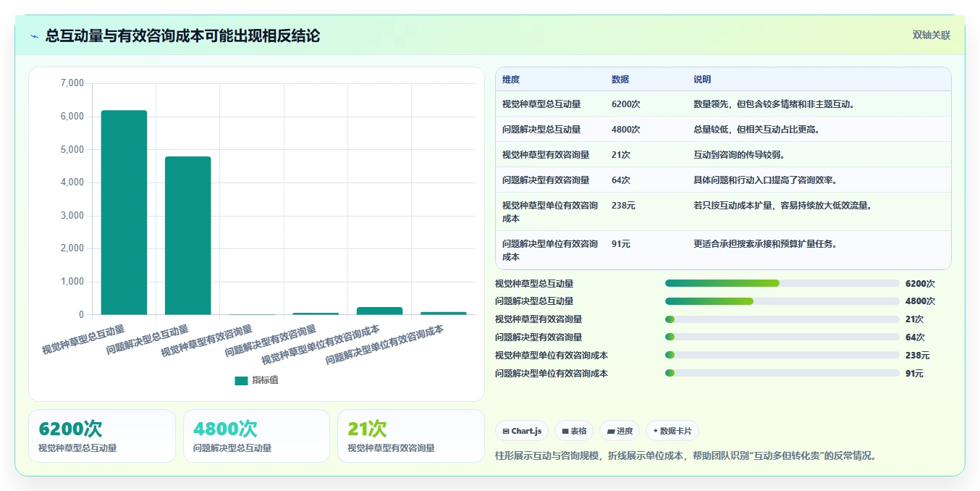980x491 pixels.
Task: Click the chart description footnote text
Action: tap(685, 456)
